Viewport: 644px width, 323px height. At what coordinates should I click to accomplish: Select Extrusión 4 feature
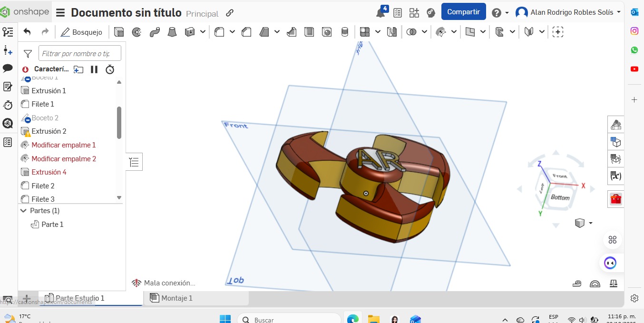49,172
